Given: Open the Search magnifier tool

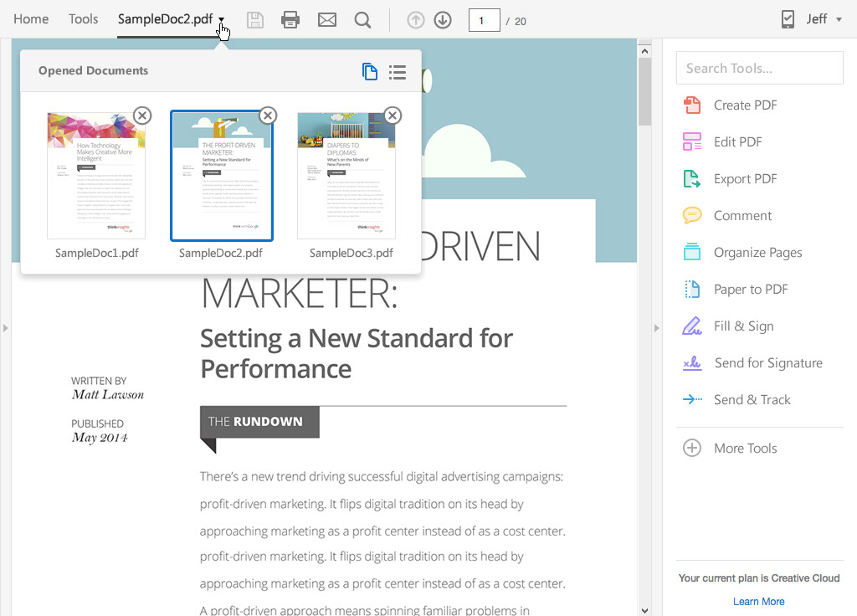Looking at the screenshot, I should [x=362, y=20].
